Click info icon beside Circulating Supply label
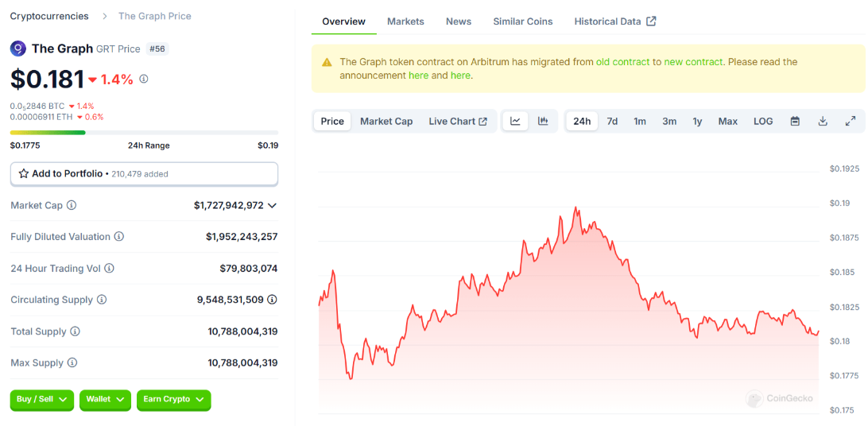This screenshot has height=426, width=868. pyautogui.click(x=101, y=300)
